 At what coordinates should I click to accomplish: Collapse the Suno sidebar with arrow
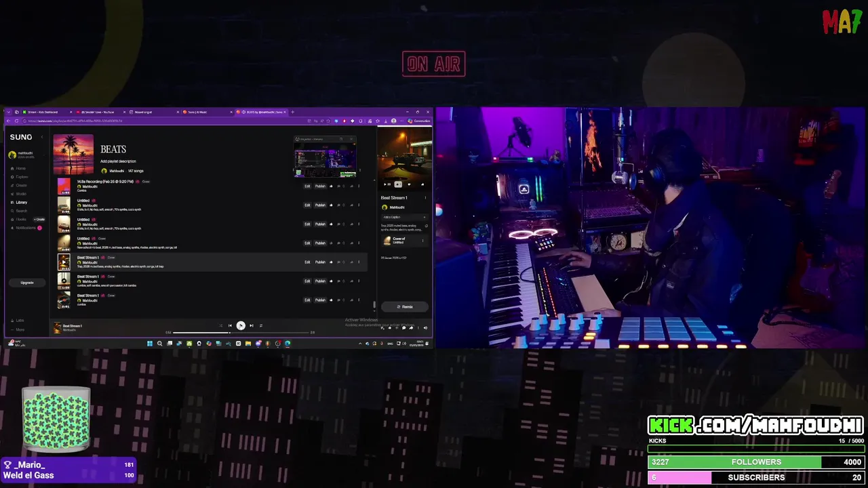[42, 137]
